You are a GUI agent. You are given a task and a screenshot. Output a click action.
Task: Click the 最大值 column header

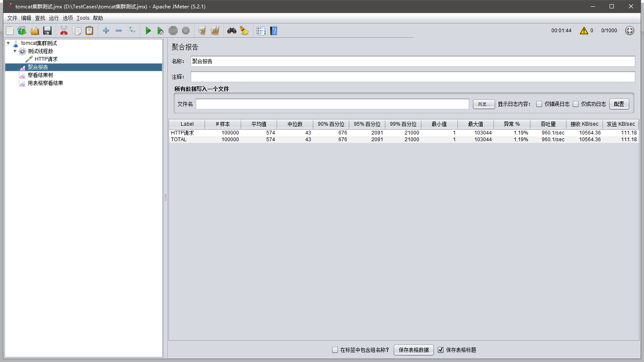tap(476, 124)
